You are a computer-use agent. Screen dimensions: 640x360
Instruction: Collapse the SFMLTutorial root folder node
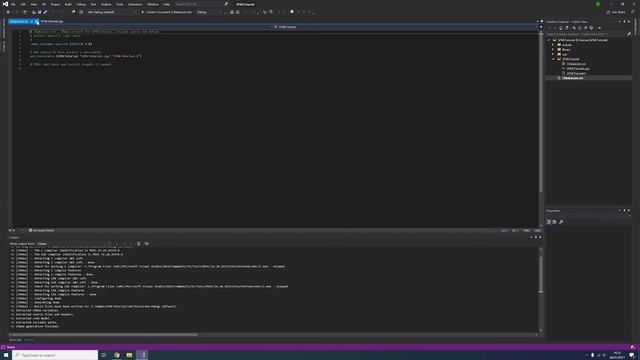(549, 40)
